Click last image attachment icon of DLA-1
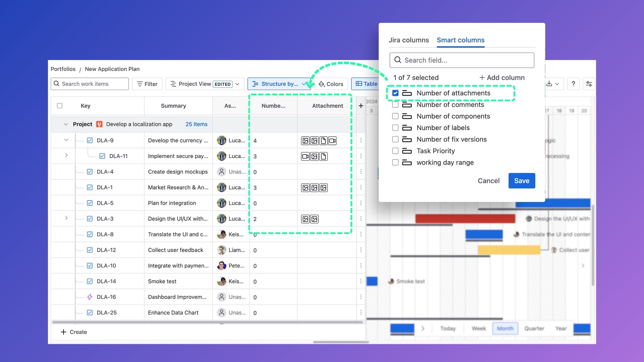The image size is (644, 362). (x=323, y=188)
